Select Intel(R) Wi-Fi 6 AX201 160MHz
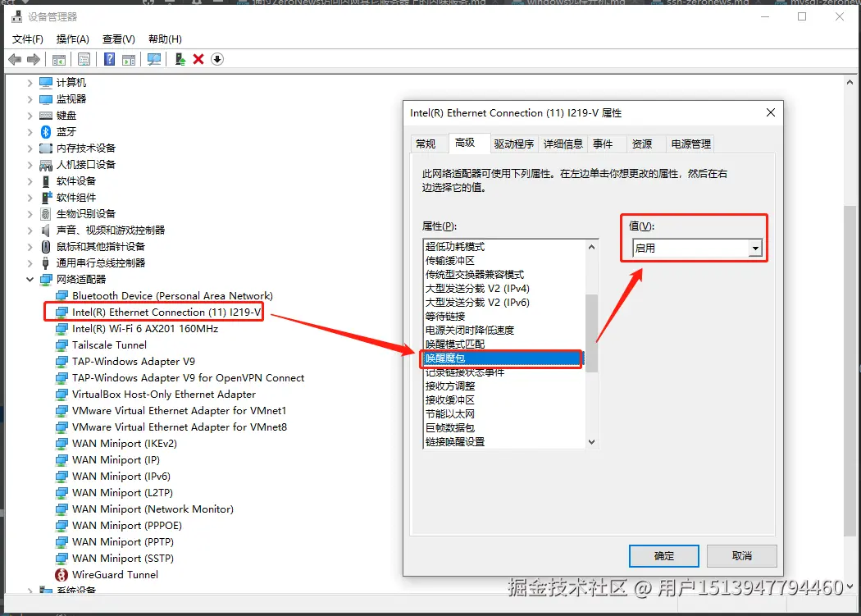Screen dimensions: 861x616 (x=145, y=329)
